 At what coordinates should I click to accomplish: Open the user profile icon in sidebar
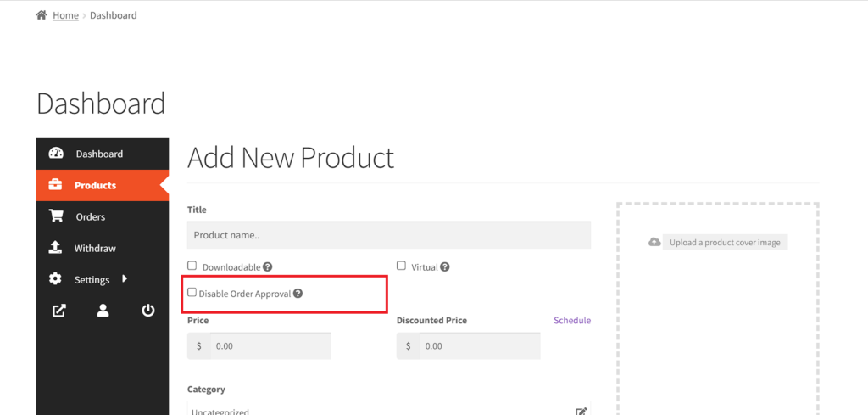click(x=103, y=311)
